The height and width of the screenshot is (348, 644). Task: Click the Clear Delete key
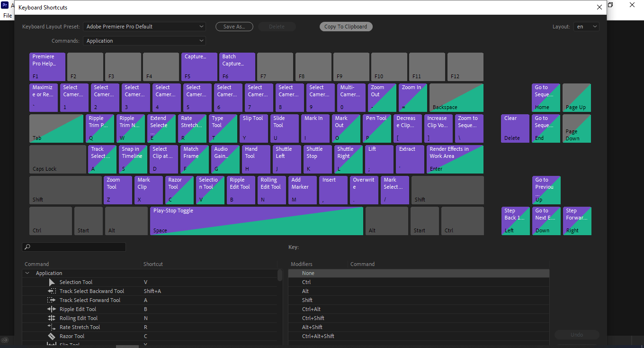click(x=515, y=128)
